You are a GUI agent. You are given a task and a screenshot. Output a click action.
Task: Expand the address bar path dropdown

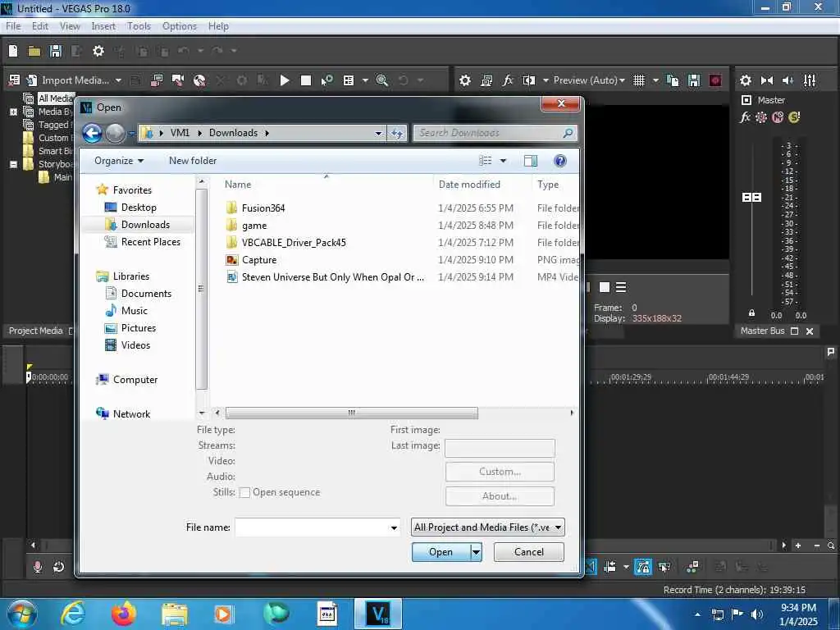point(378,133)
